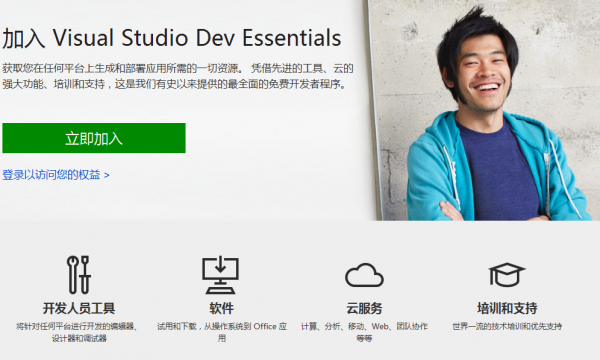
Task: Select the 云服务 heading
Action: (x=364, y=308)
